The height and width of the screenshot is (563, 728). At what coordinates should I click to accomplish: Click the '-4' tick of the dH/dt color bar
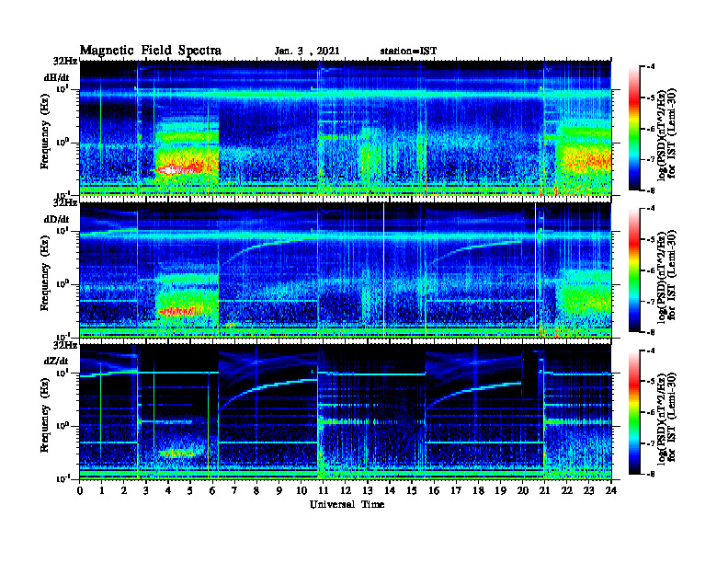[x=652, y=67]
